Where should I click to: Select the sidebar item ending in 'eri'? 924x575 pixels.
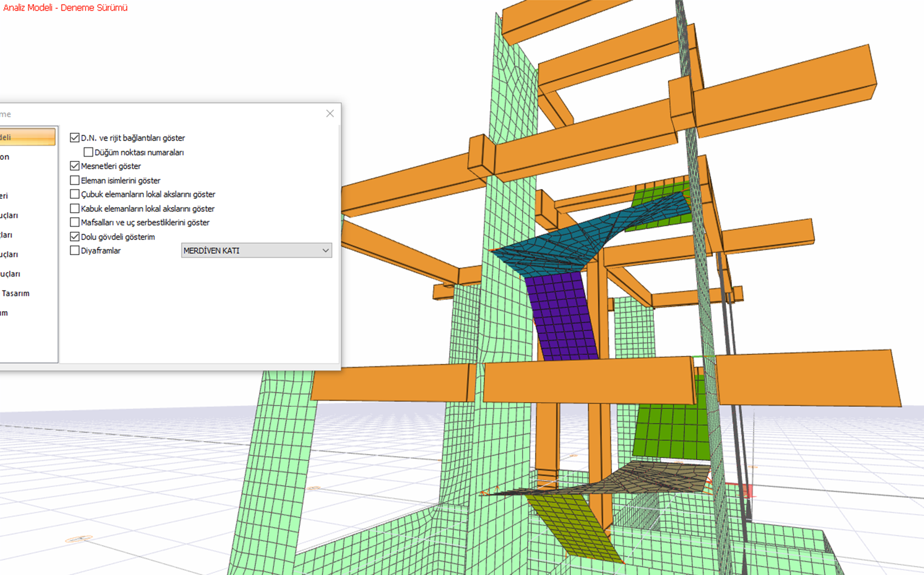[x=5, y=196]
